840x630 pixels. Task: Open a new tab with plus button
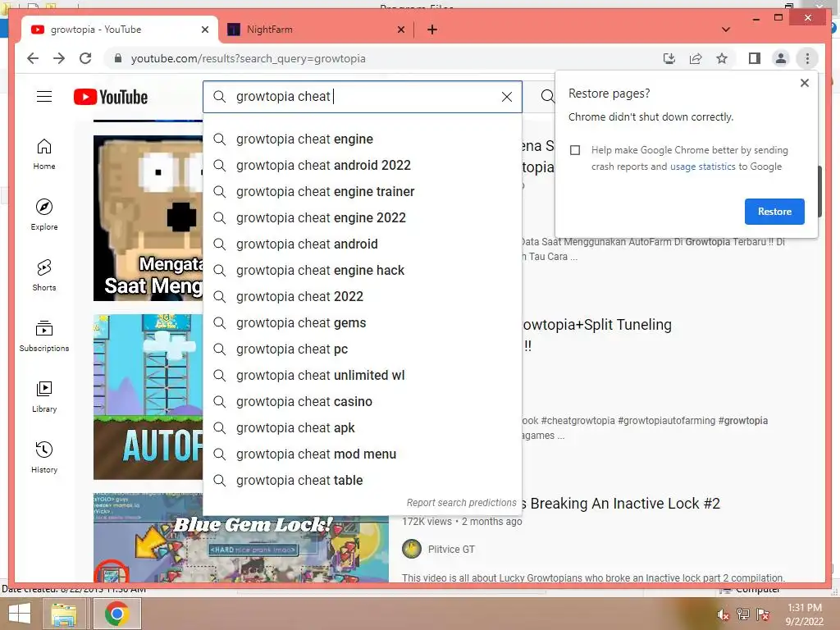432,30
